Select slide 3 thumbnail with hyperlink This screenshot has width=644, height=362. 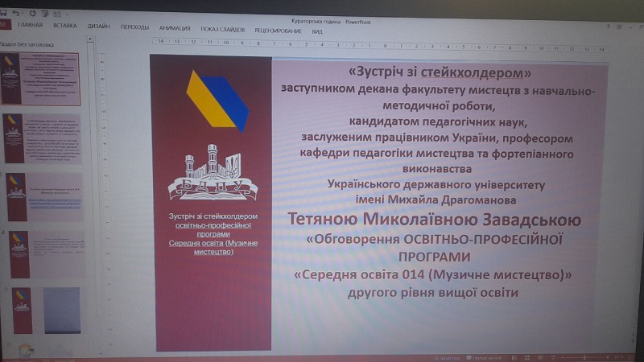click(x=44, y=197)
